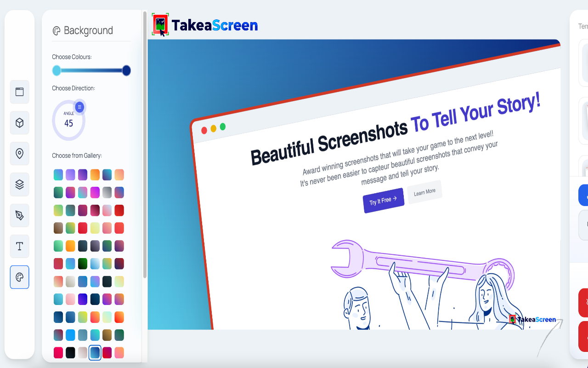588x368 pixels.
Task: Pick the light beige-grey gallery swatch
Action: (x=70, y=282)
